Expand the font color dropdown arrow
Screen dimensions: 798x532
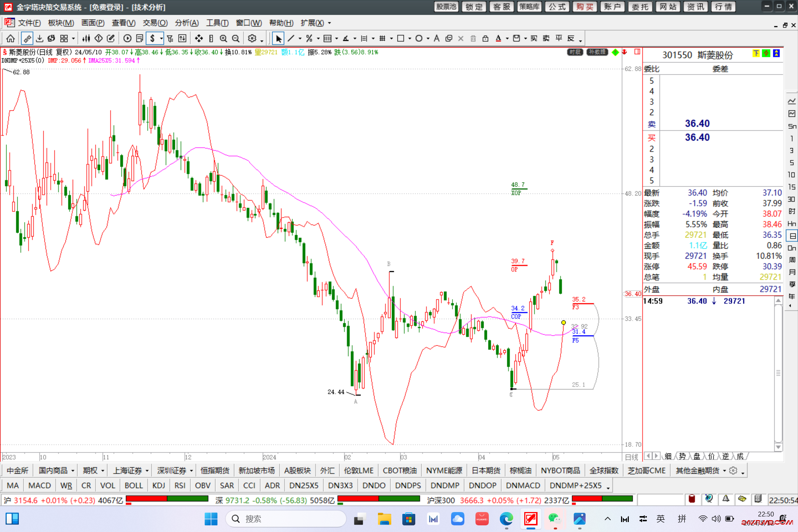tap(507, 38)
